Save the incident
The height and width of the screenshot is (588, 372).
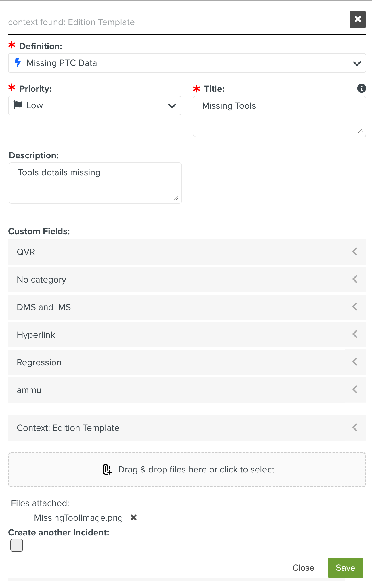click(x=345, y=568)
